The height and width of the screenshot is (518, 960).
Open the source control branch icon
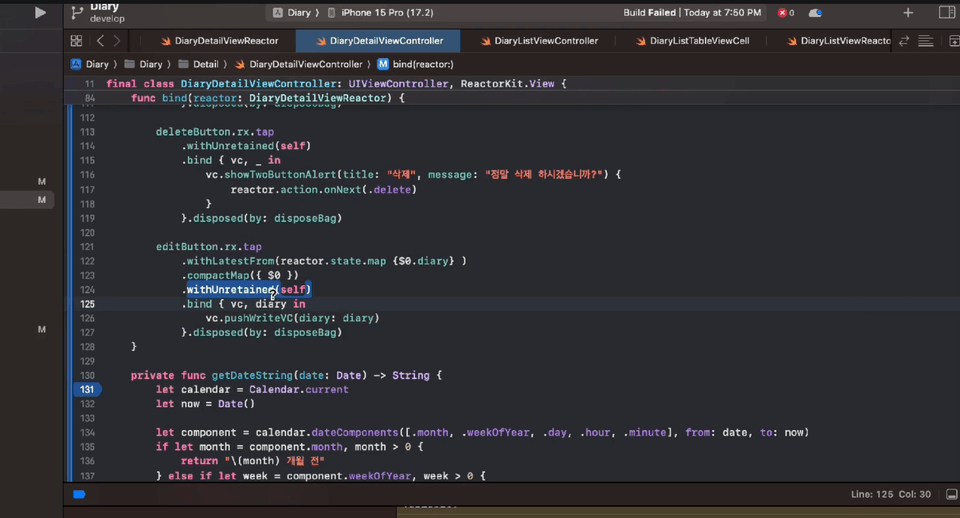pos(77,12)
